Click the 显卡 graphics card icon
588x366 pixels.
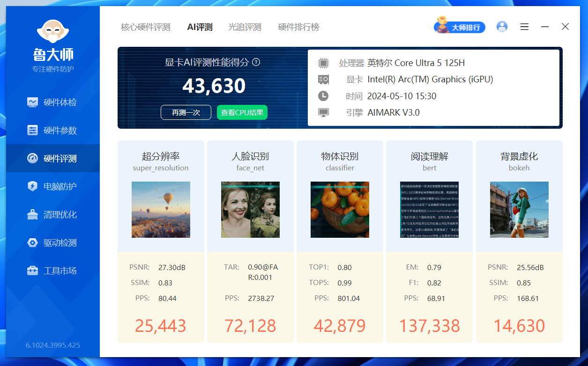click(323, 80)
